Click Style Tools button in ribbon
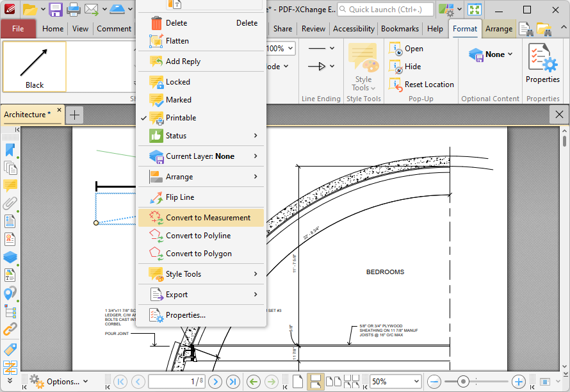The image size is (570, 392). point(364,67)
